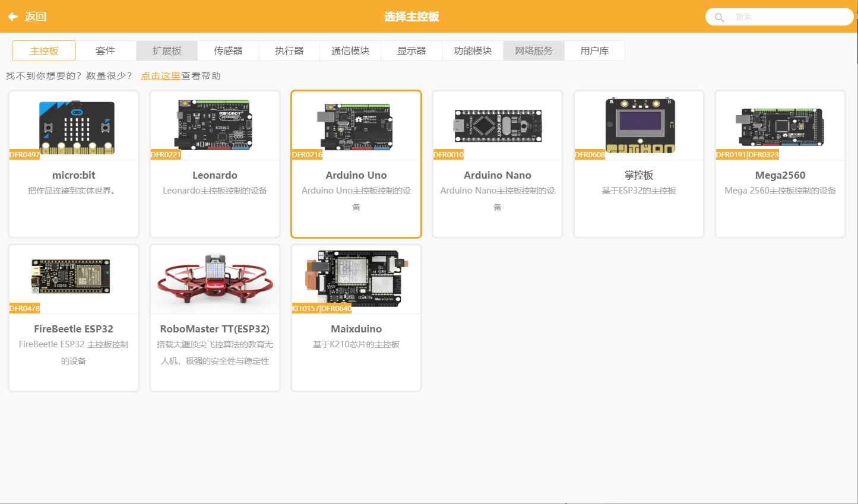Click description 把作品连接到实体世界。
The height and width of the screenshot is (504, 858).
click(74, 191)
